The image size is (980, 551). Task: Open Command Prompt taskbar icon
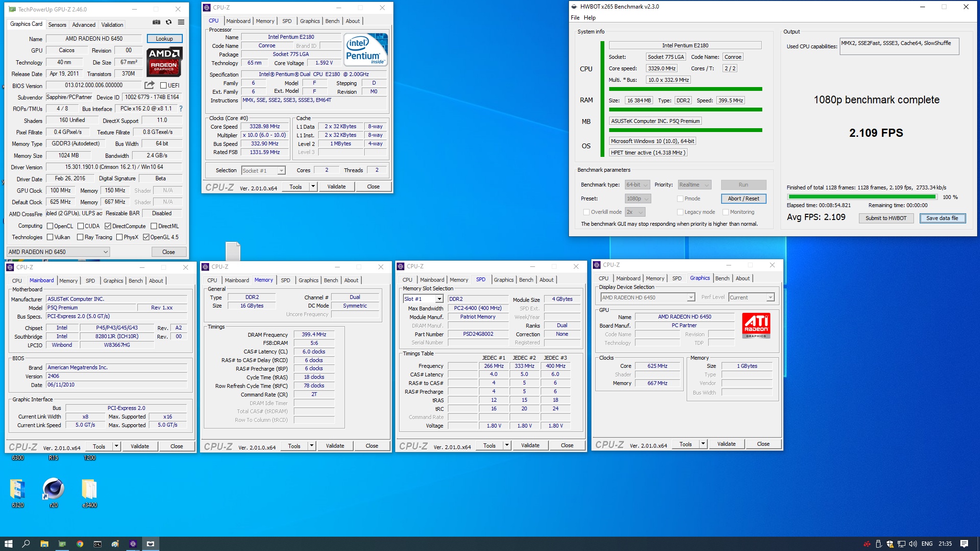click(98, 544)
